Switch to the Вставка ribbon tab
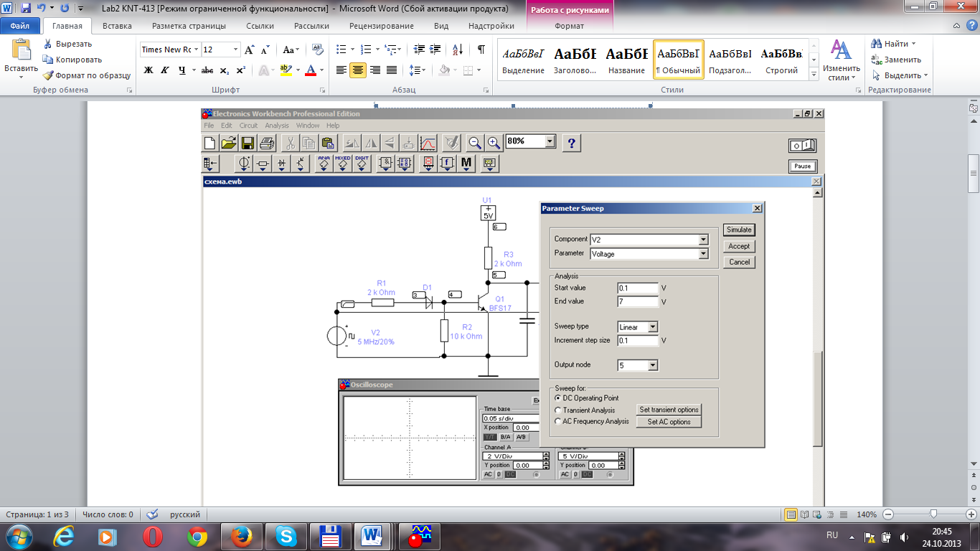This screenshot has height=551, width=980. [x=117, y=26]
